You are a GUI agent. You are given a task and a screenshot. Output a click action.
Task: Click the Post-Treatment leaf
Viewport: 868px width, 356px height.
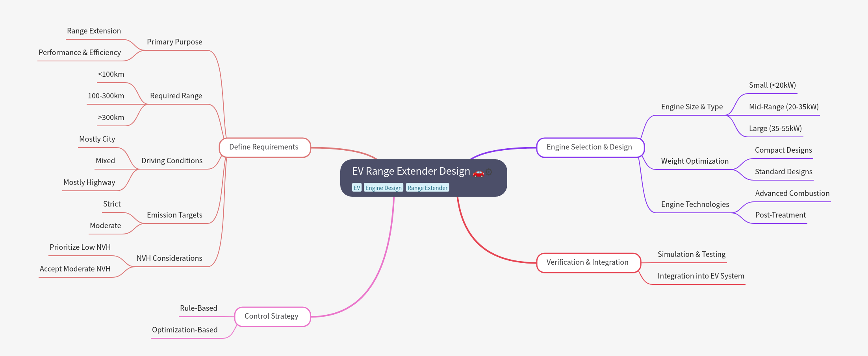pyautogui.click(x=781, y=215)
